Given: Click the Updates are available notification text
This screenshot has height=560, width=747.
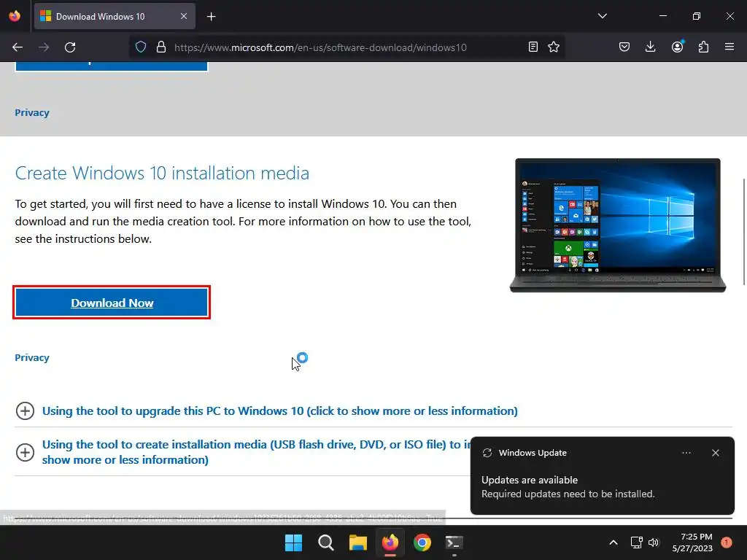Looking at the screenshot, I should coord(530,480).
